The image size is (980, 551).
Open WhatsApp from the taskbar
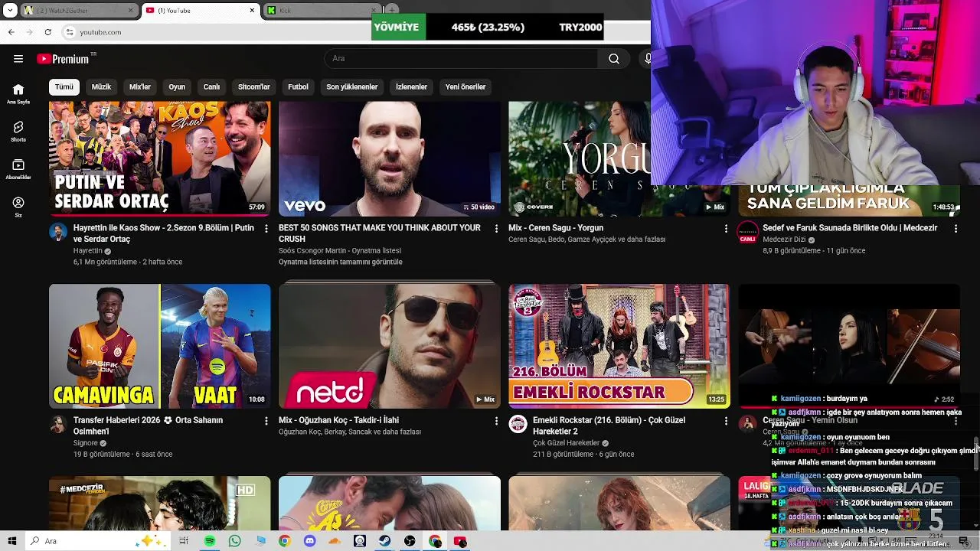235,541
